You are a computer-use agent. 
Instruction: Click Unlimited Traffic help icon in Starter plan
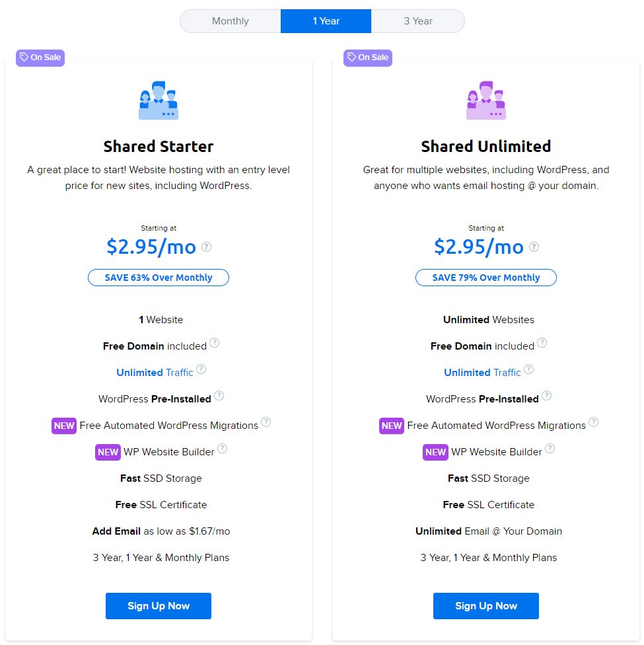click(x=201, y=369)
